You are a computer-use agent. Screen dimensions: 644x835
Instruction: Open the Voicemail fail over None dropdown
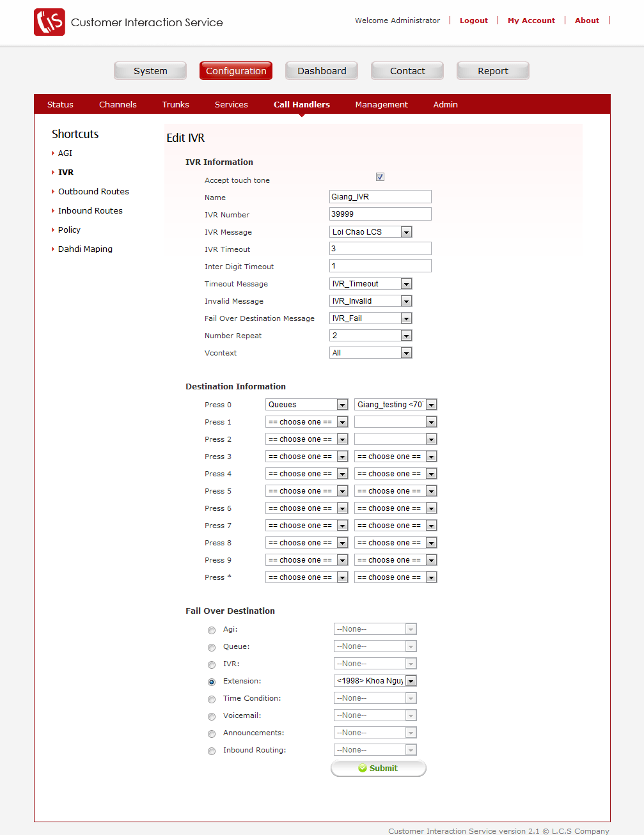pyautogui.click(x=375, y=715)
